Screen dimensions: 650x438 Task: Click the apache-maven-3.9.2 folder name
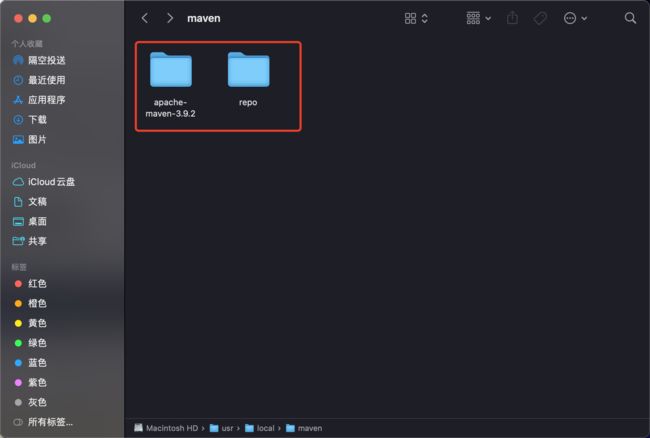point(170,108)
